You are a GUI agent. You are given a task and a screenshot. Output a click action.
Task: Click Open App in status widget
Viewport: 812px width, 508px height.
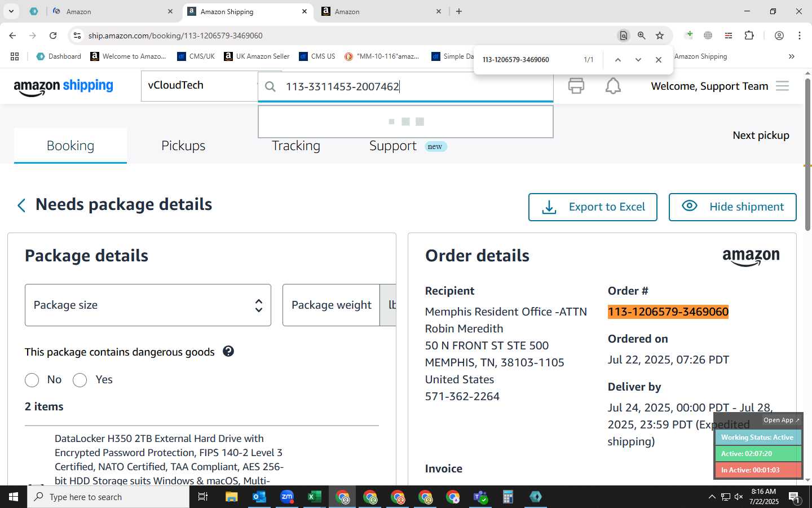[781, 420]
